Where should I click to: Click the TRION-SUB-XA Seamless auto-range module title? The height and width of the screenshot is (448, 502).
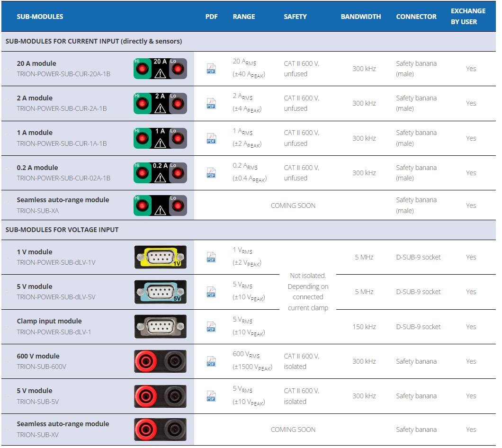coord(63,200)
